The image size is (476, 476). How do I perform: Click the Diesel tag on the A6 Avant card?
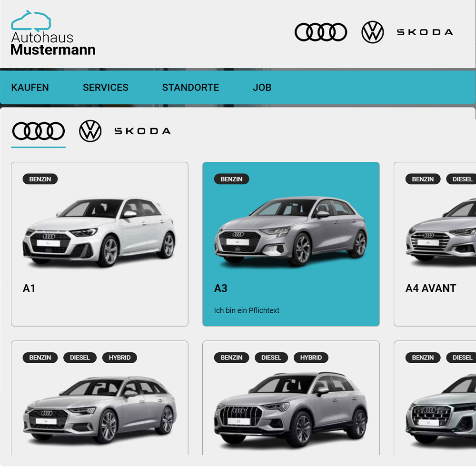click(80, 357)
